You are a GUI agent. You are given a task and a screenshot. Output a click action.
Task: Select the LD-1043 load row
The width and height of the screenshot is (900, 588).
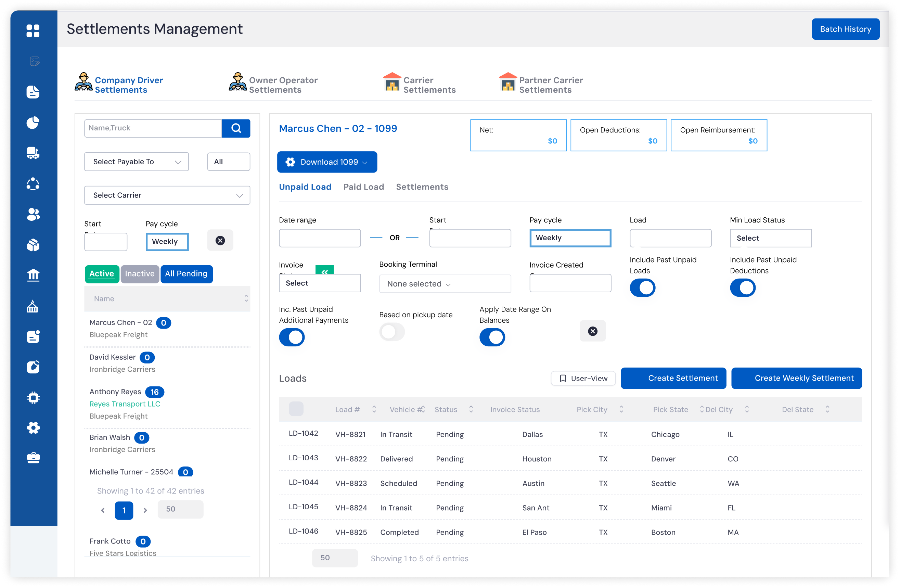click(x=570, y=458)
